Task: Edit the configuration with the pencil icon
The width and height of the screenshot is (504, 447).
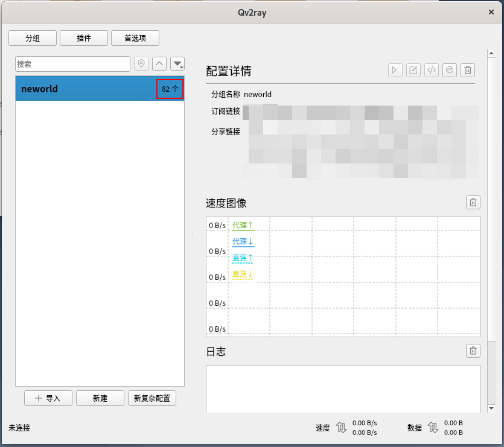Action: click(413, 70)
